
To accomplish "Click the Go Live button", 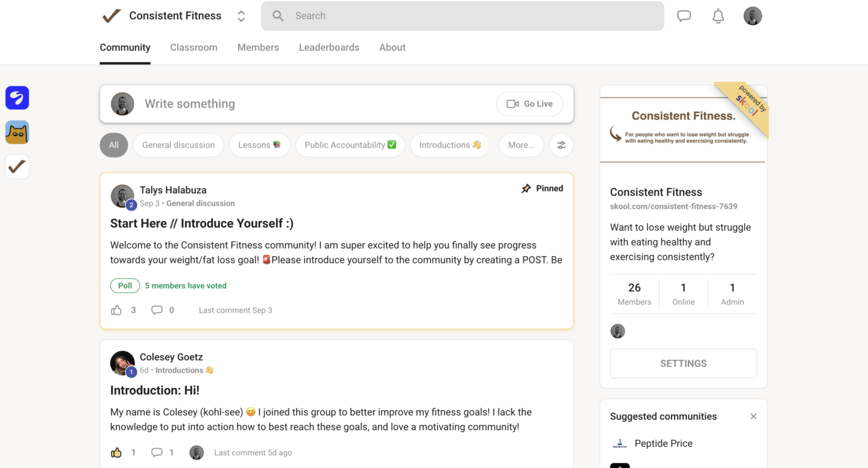I will tap(529, 104).
